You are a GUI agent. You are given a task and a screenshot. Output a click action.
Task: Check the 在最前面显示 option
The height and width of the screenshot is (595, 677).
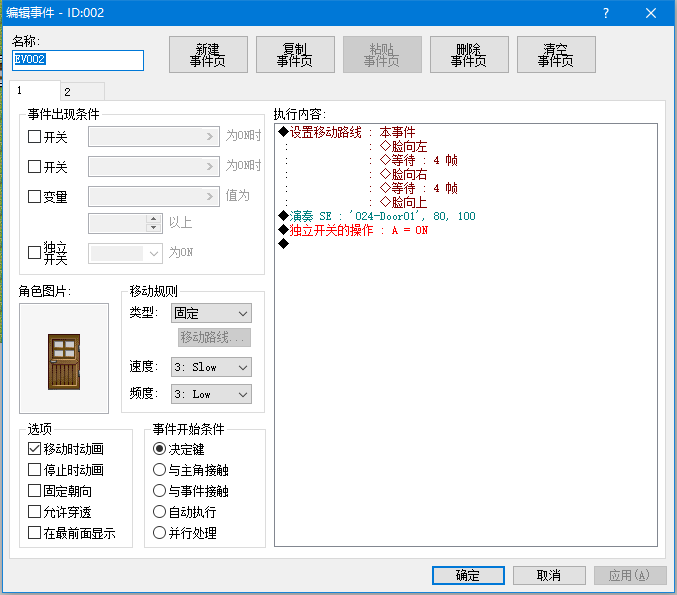[x=34, y=533]
